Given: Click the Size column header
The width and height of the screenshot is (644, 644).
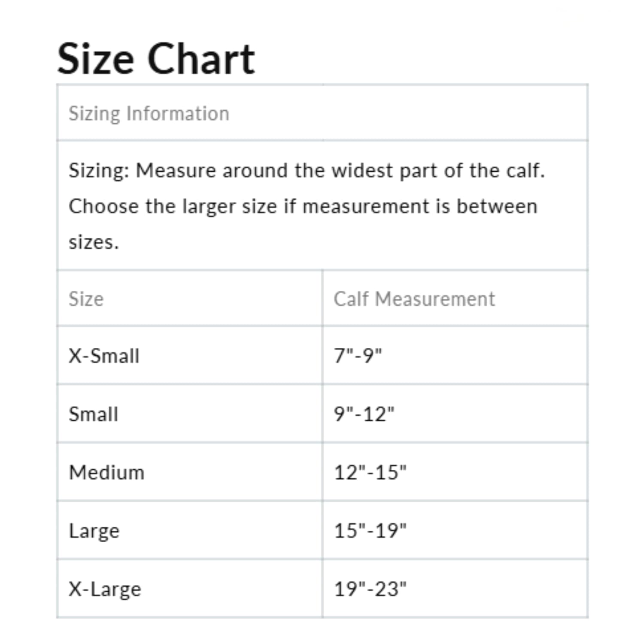Looking at the screenshot, I should 86,299.
